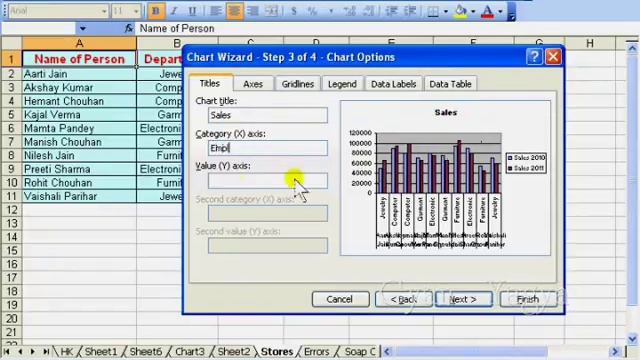Click vertical scrollbar down arrow
640x360 pixels.
point(632,338)
